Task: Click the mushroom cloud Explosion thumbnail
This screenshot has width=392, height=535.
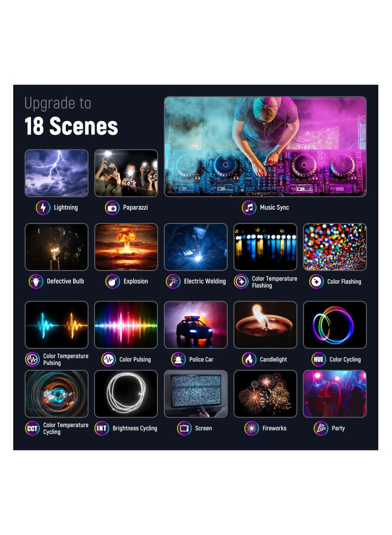Action: click(x=126, y=247)
